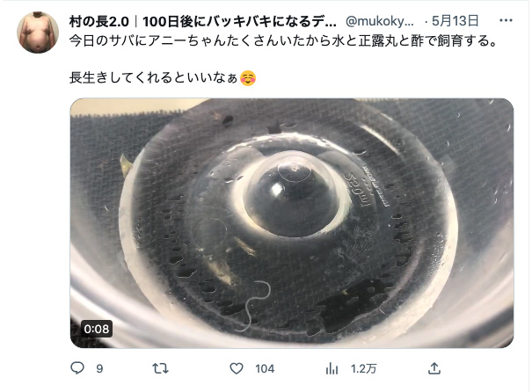This screenshot has width=532, height=392.
Task: Open the @mukoky... handle link
Action: [380, 21]
